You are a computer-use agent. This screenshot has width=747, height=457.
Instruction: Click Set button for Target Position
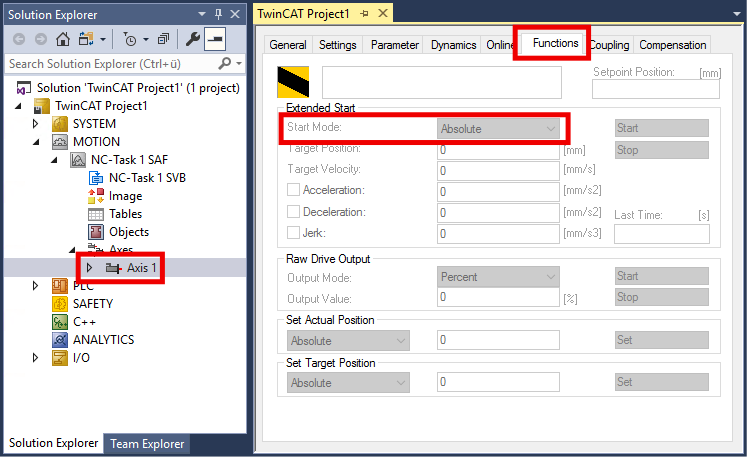tap(662, 382)
